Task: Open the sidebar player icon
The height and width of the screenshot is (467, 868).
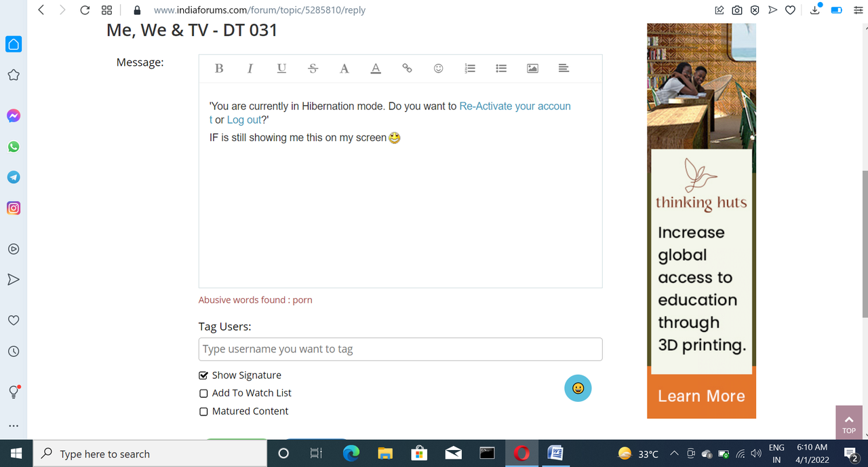Action: 14,248
